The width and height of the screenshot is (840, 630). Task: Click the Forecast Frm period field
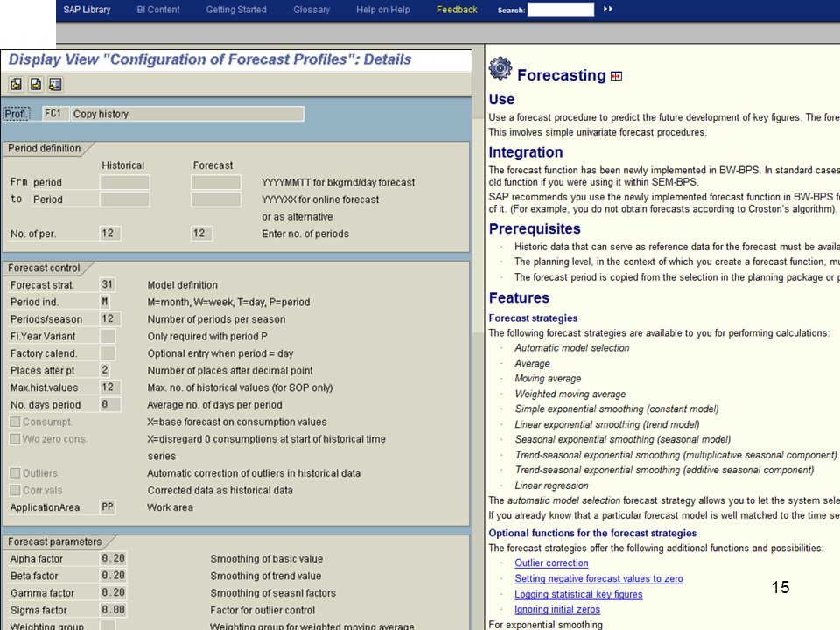click(216, 182)
